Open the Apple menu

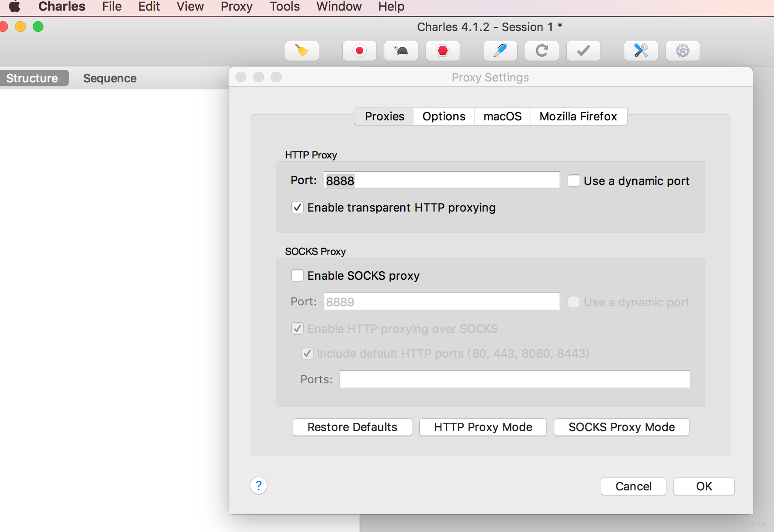[15, 6]
